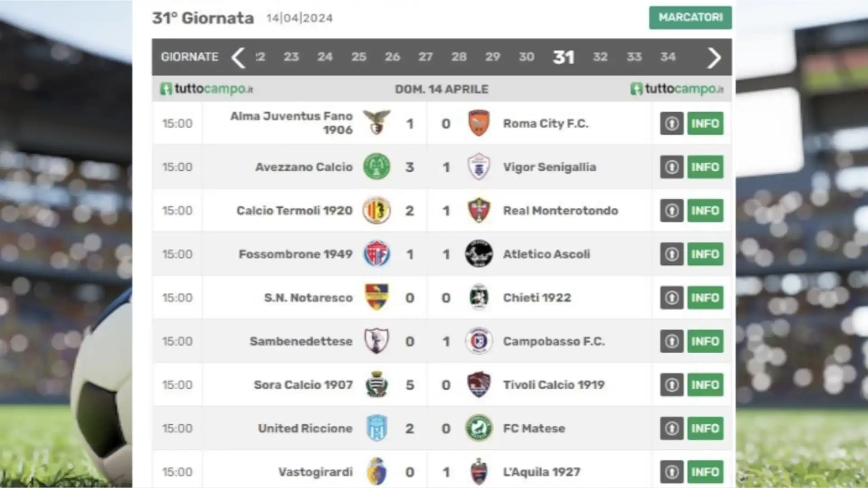The height and width of the screenshot is (488, 868).
Task: Click the Sora Calcio 1907 emblem
Action: point(377,385)
